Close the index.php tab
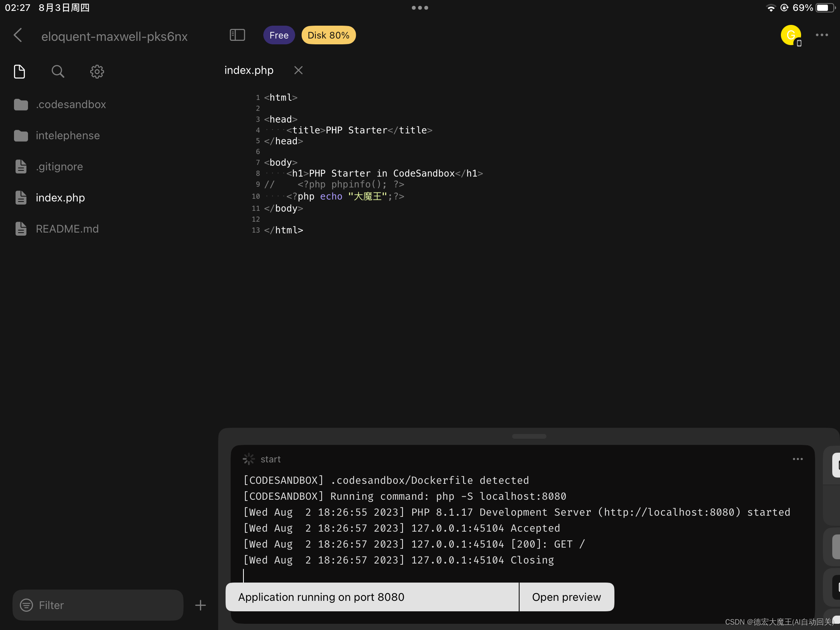 tap(298, 70)
